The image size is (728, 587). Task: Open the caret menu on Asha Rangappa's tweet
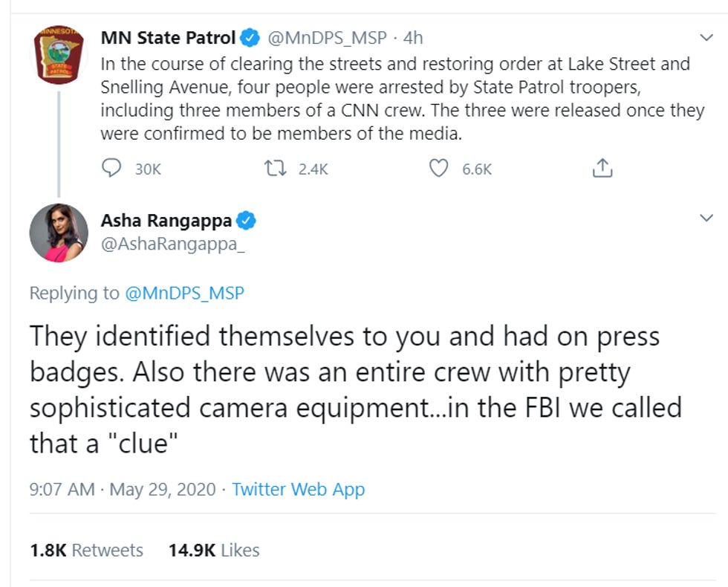click(x=704, y=218)
